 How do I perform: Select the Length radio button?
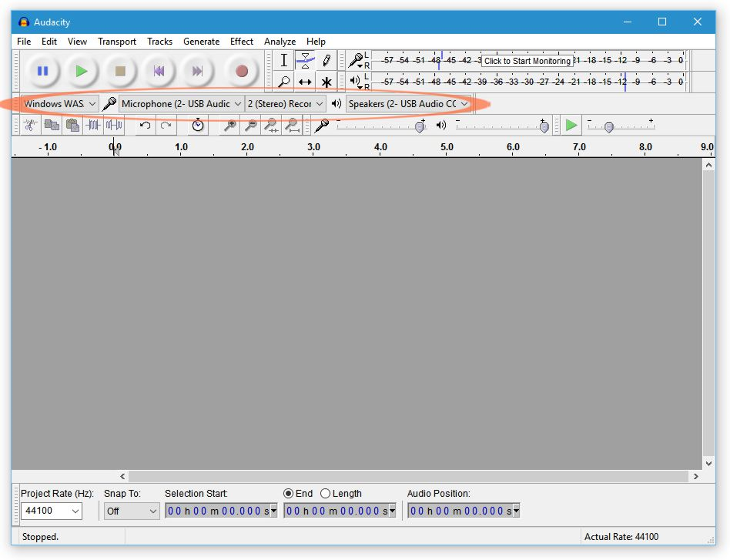point(326,494)
